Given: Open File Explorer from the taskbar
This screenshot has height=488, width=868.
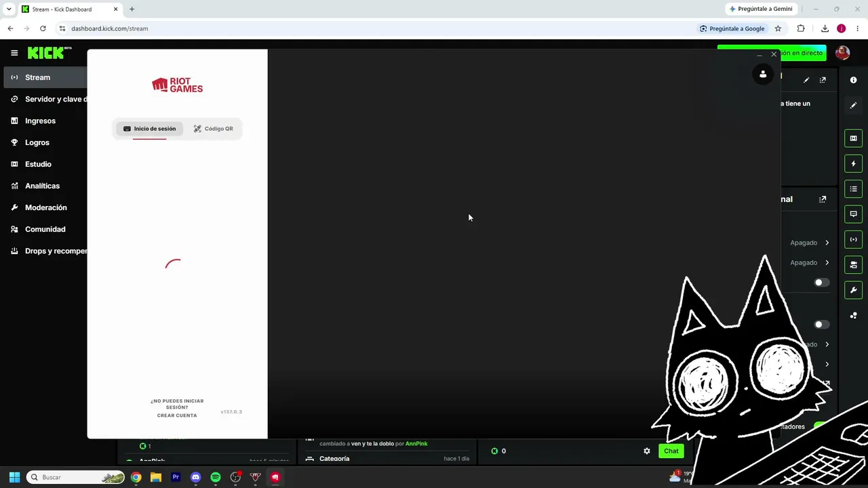Looking at the screenshot, I should coord(156,477).
